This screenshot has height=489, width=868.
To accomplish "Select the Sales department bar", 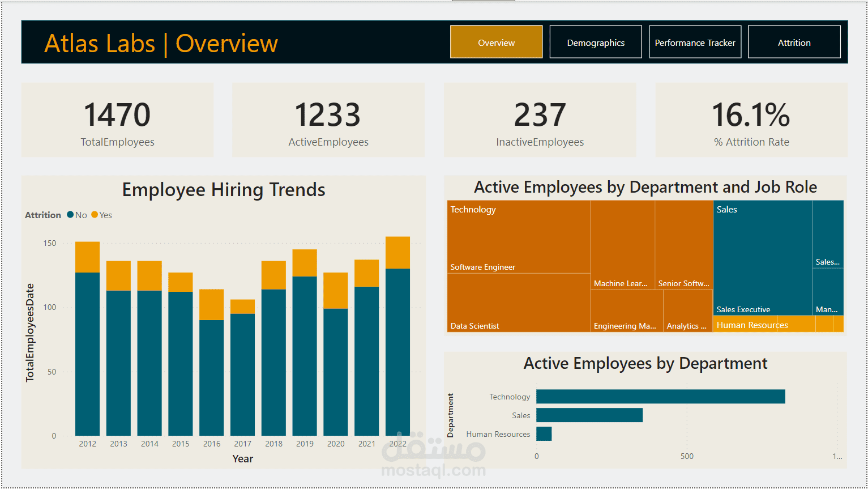I will (589, 415).
